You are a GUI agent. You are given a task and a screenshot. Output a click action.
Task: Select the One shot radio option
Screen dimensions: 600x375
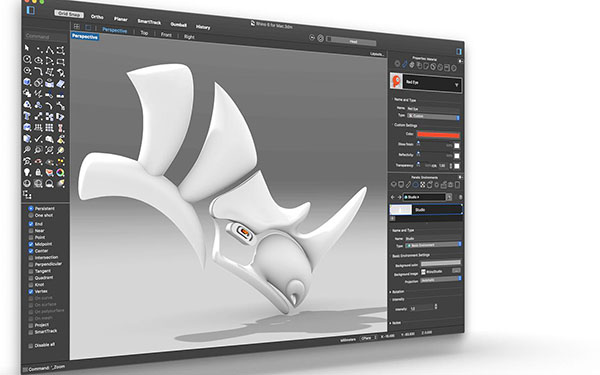[x=31, y=215]
